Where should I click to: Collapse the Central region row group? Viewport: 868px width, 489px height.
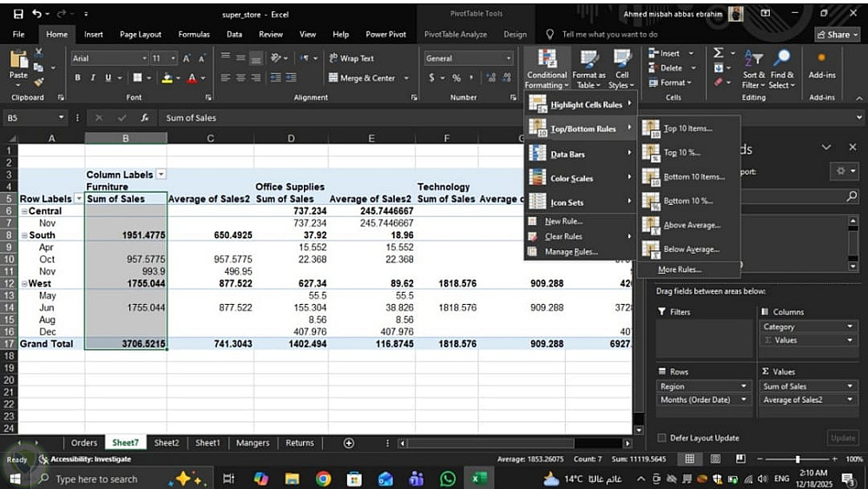(23, 211)
